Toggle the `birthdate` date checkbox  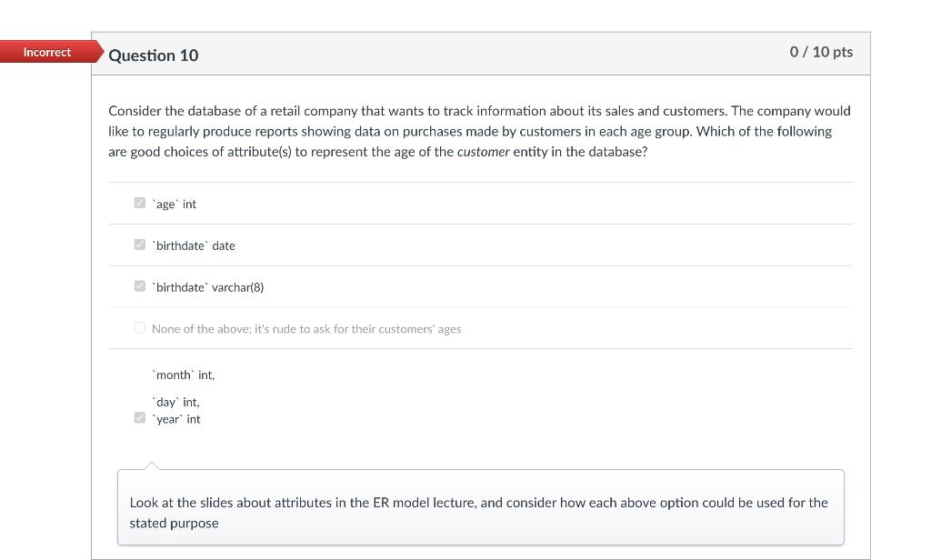point(139,245)
